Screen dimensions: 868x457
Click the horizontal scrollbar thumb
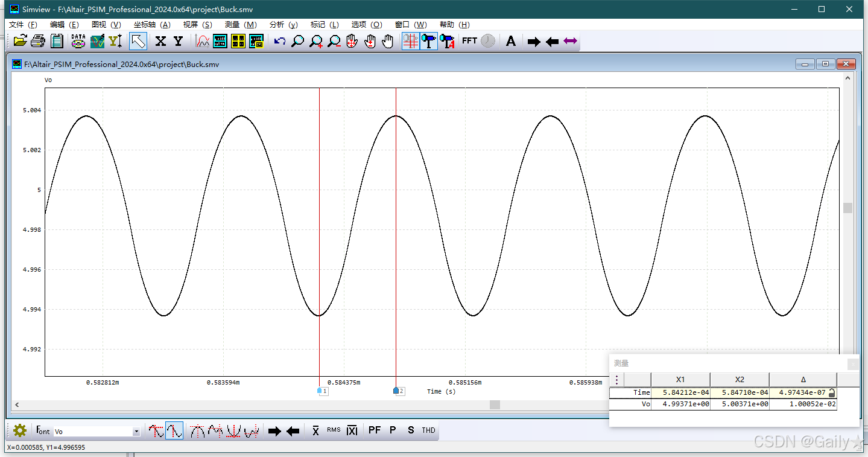495,405
